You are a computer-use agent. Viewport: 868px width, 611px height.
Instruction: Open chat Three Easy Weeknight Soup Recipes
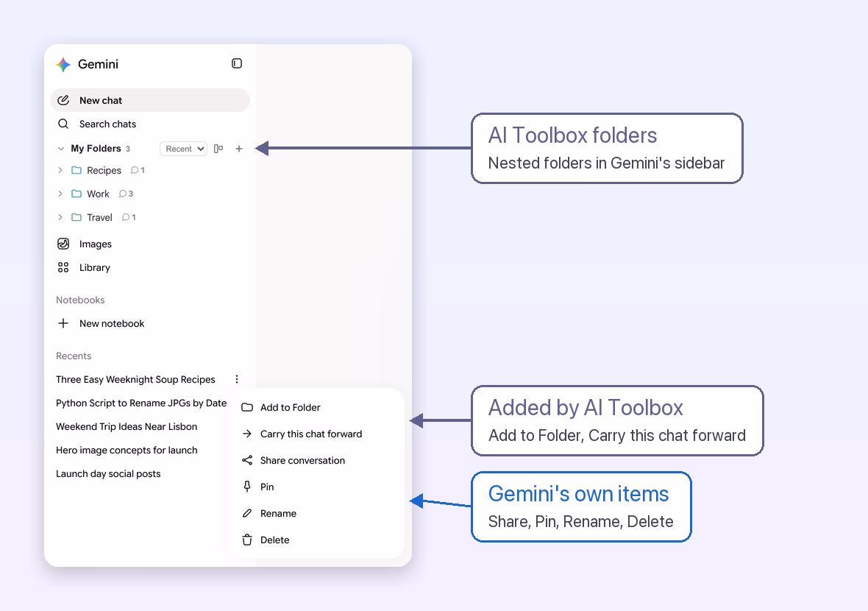135,379
